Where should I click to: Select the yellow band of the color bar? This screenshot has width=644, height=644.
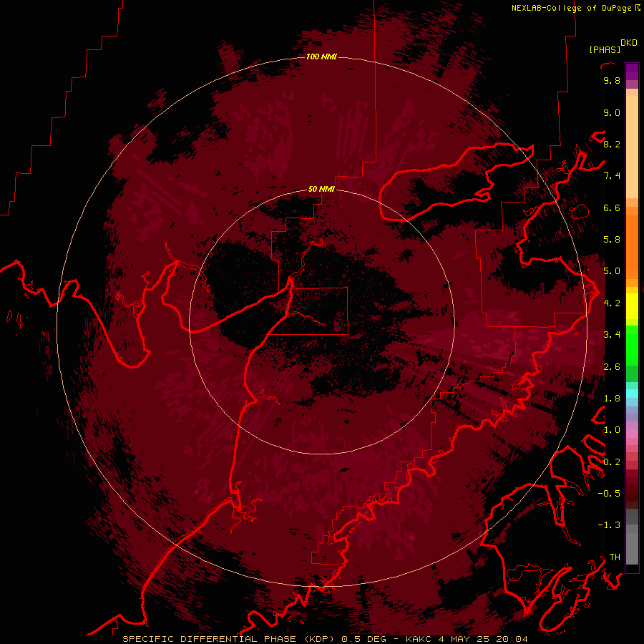[632, 306]
